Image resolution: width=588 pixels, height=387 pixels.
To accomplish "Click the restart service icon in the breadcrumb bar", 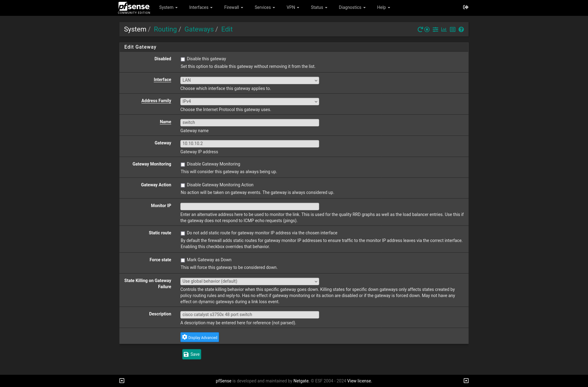I will click(x=420, y=30).
